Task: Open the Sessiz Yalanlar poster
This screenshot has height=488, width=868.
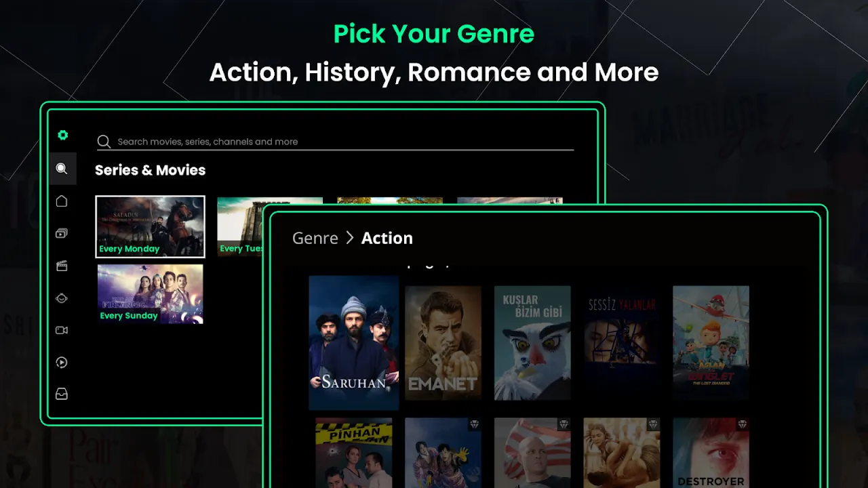Action: pos(622,342)
